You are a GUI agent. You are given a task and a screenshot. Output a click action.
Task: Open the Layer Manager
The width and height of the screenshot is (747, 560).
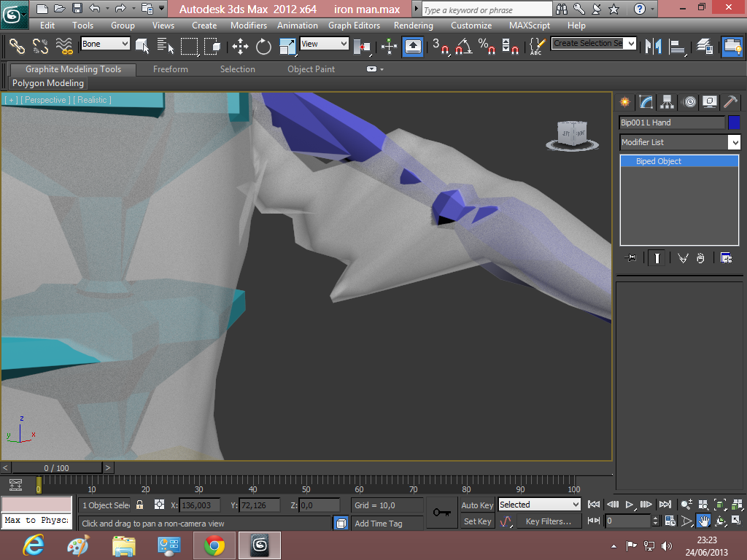coord(704,46)
